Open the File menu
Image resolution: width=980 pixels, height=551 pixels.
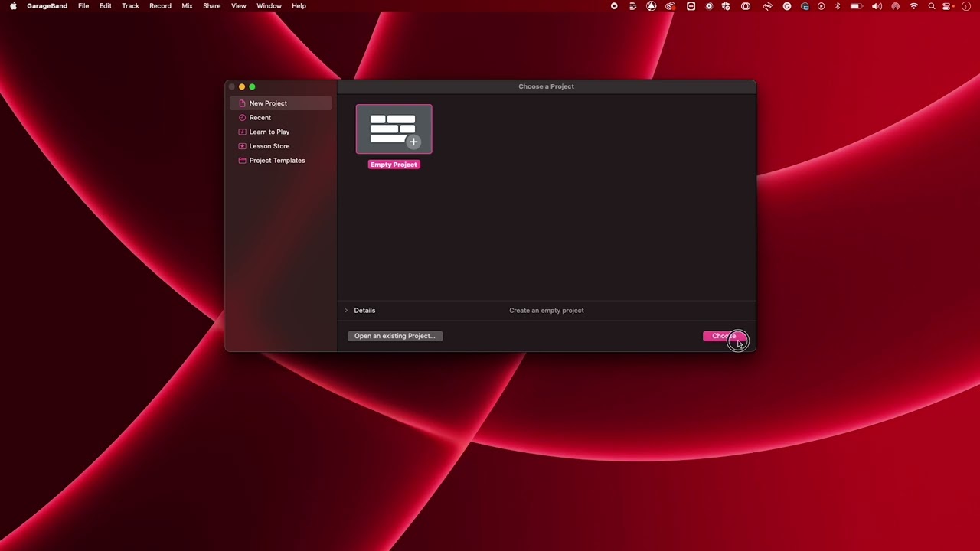coord(83,6)
